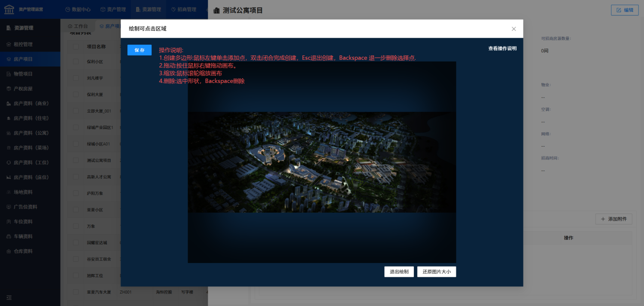Open 物管项目 in the sidebar
Viewport: 644px width, 306px height.
(30, 74)
